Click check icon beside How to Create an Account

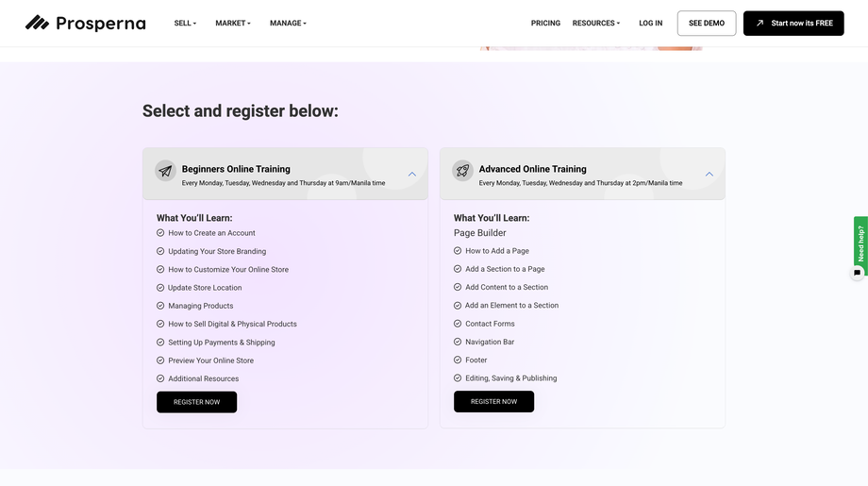(160, 233)
